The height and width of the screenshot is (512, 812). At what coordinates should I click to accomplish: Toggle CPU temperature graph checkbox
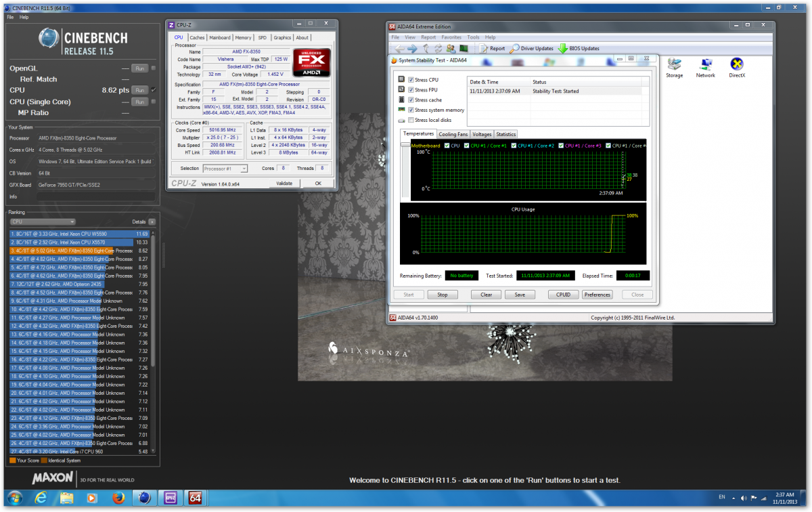point(446,146)
